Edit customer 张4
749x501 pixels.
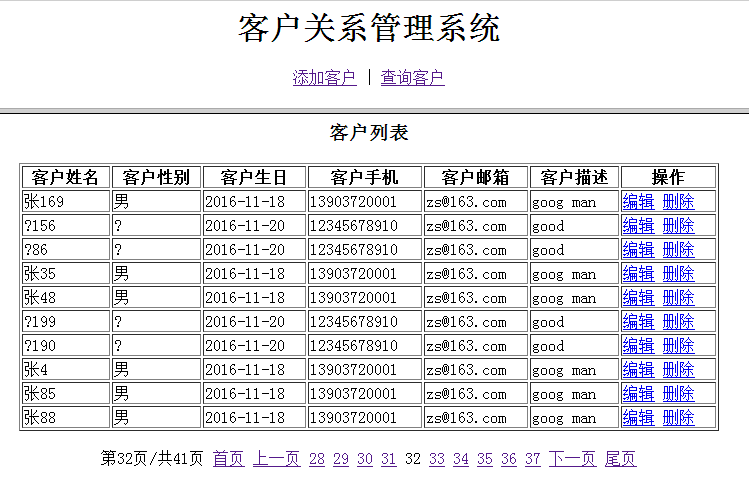[638, 370]
